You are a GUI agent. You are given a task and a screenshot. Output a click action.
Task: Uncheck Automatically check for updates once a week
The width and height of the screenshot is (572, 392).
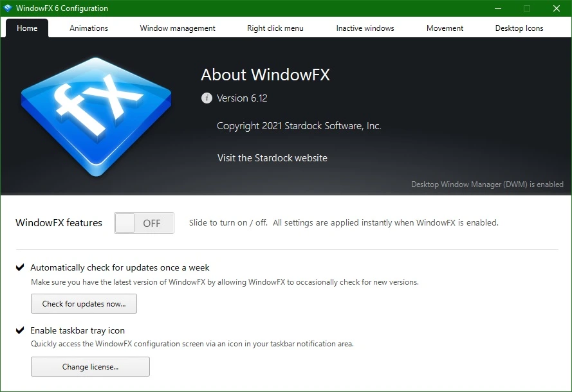click(20, 267)
